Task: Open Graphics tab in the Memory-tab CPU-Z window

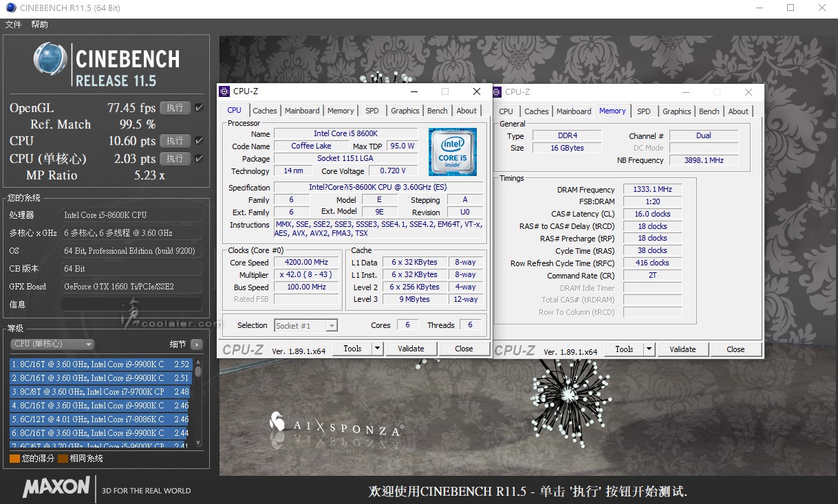Action: (677, 111)
